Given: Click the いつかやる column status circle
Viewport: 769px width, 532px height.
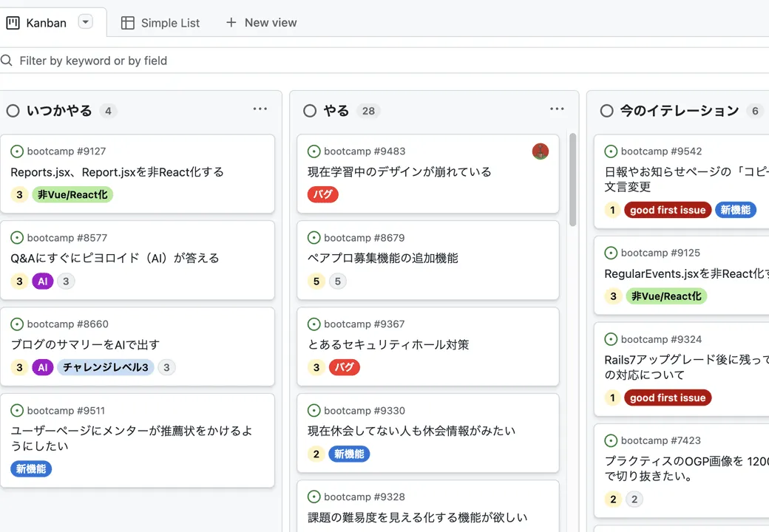Looking at the screenshot, I should point(13,111).
